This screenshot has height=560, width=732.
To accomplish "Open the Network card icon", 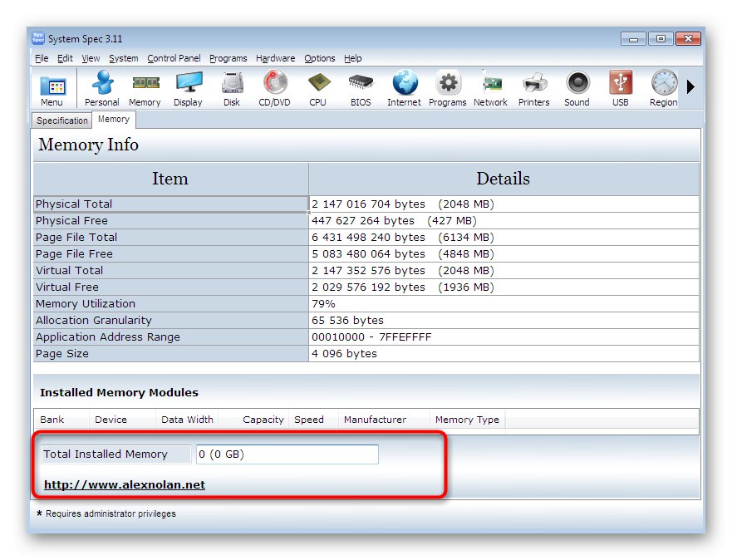I will pyautogui.click(x=491, y=89).
